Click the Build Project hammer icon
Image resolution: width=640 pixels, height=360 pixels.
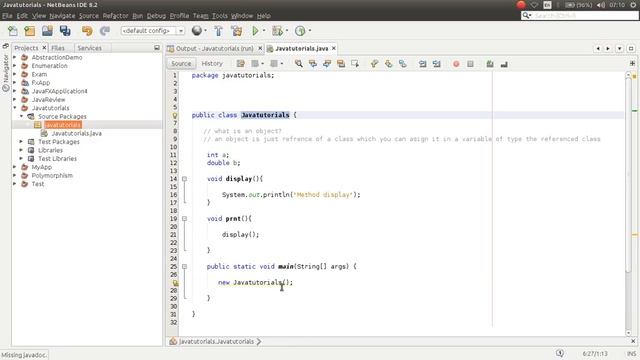click(218, 31)
